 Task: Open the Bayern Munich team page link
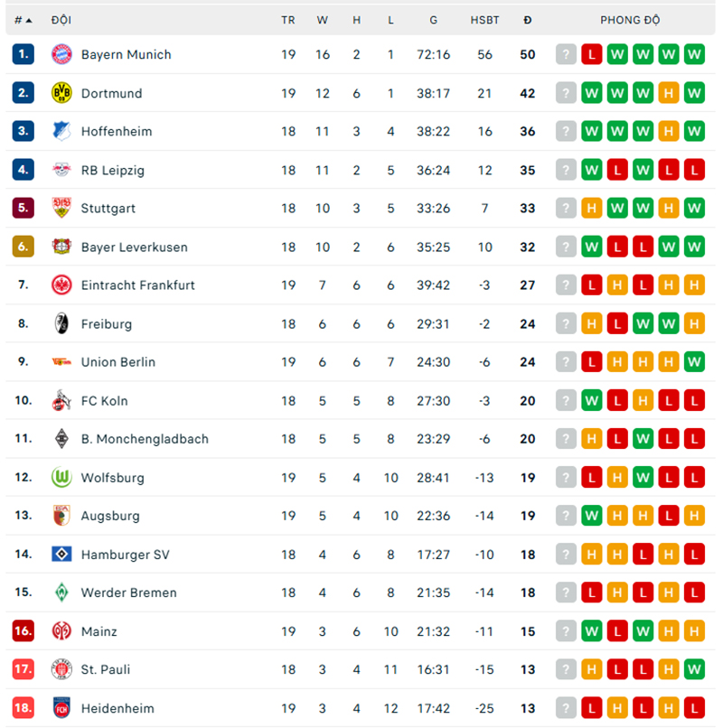[x=126, y=54]
